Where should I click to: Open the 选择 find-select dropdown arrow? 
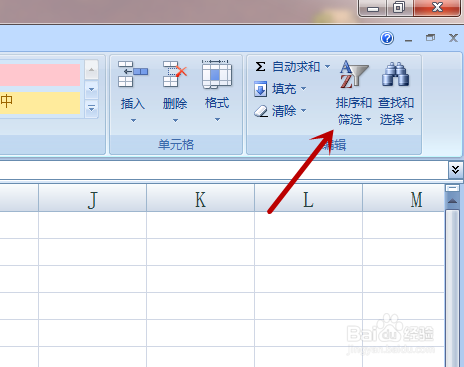410,120
